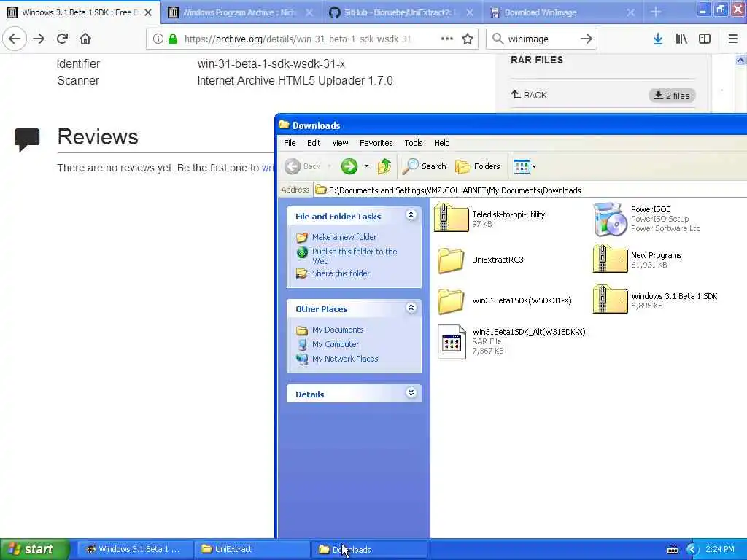Select Win31Beta1SDK(WSDK31-X) folder
747x560 pixels.
pos(504,300)
